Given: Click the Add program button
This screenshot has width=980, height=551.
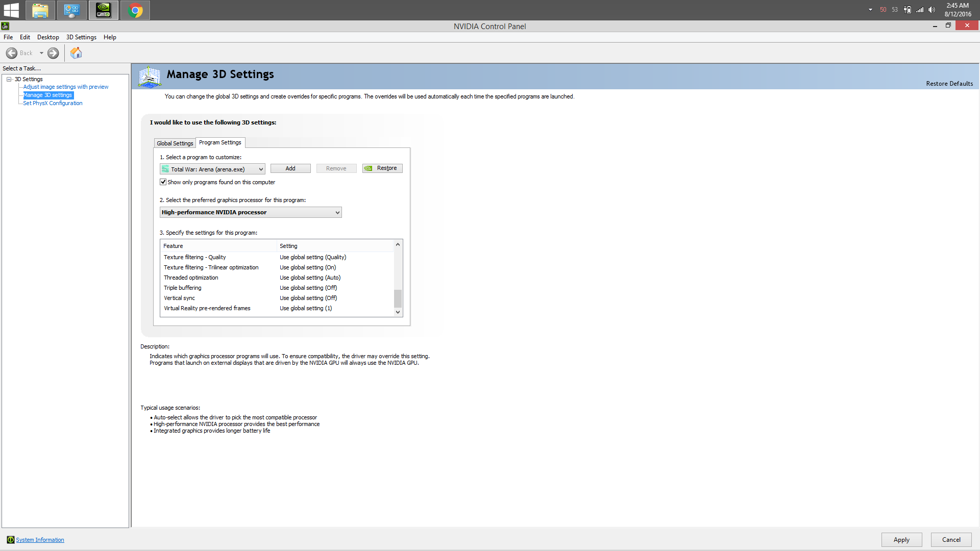Looking at the screenshot, I should (290, 168).
